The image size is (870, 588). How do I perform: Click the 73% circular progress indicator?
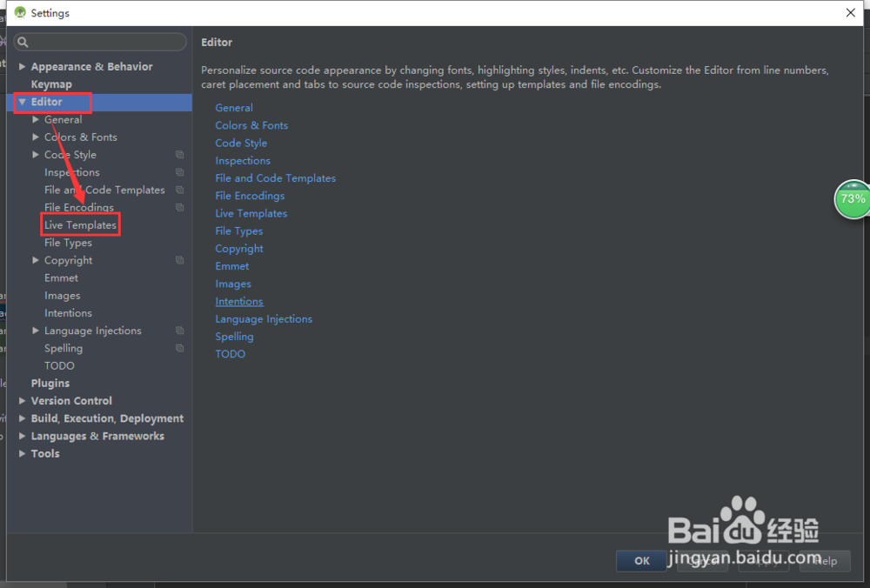852,199
